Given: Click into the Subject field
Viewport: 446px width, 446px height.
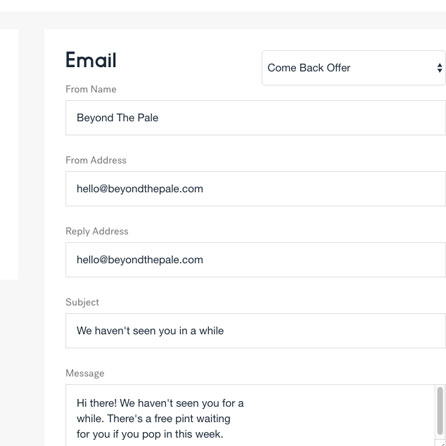Looking at the screenshot, I should click(255, 331).
